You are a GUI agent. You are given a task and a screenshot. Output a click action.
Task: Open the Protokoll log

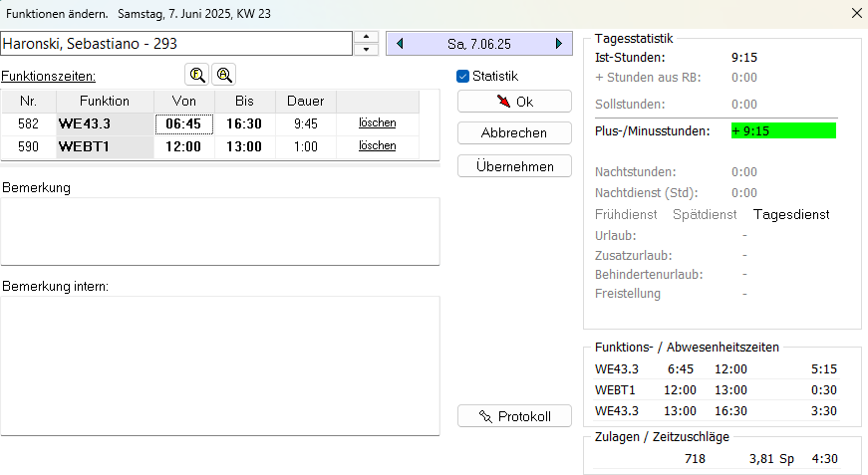coord(514,416)
